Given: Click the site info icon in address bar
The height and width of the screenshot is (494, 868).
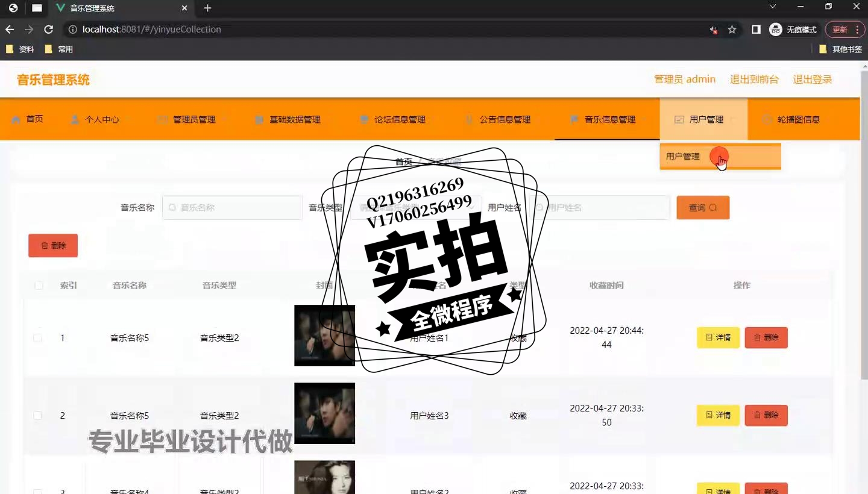Looking at the screenshot, I should tap(72, 30).
